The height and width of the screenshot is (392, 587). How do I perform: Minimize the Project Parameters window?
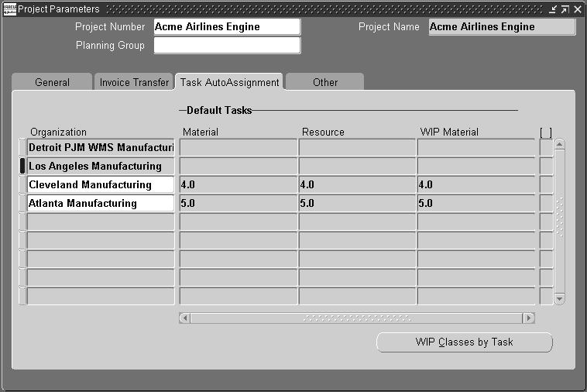[553, 9]
